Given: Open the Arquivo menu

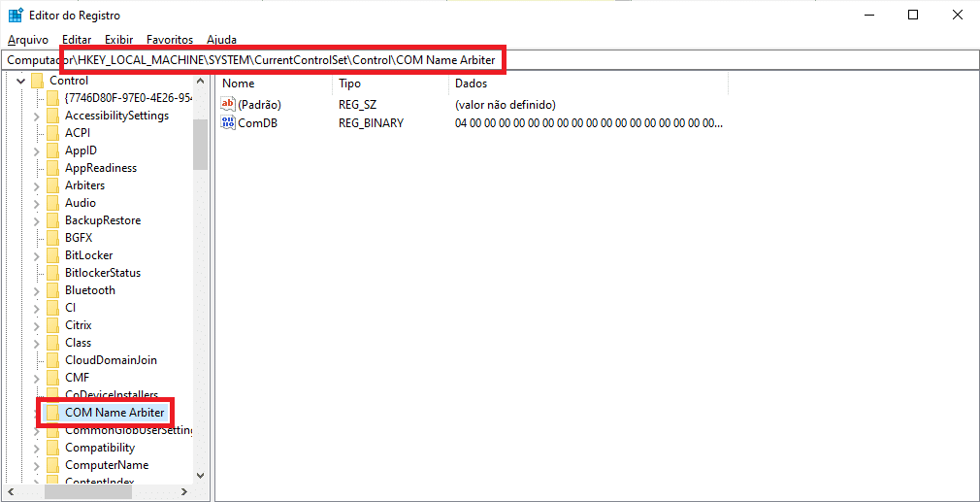Looking at the screenshot, I should coord(28,40).
